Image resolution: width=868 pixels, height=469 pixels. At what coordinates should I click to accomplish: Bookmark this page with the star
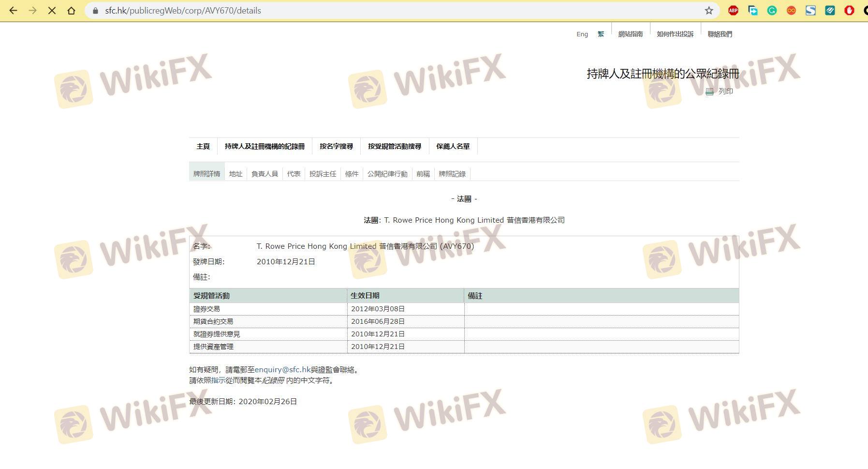[x=709, y=10]
